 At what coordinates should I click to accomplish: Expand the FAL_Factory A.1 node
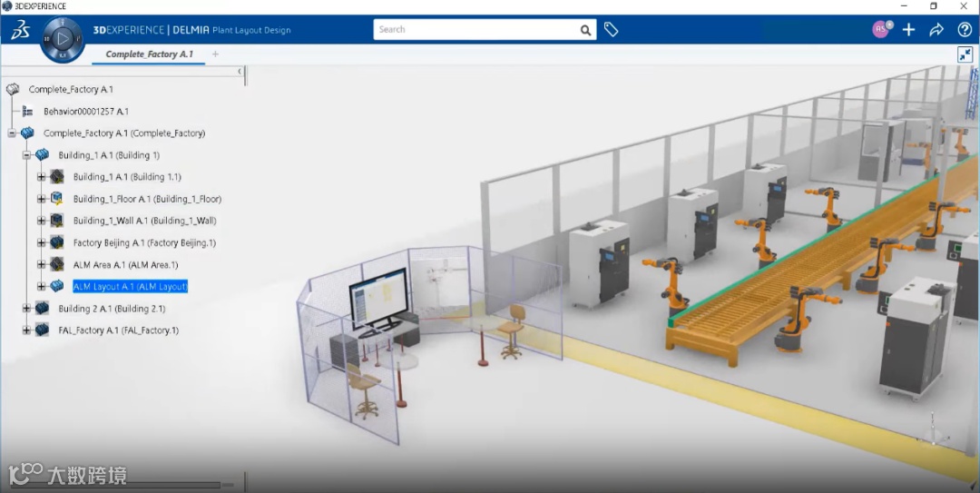(x=26, y=330)
